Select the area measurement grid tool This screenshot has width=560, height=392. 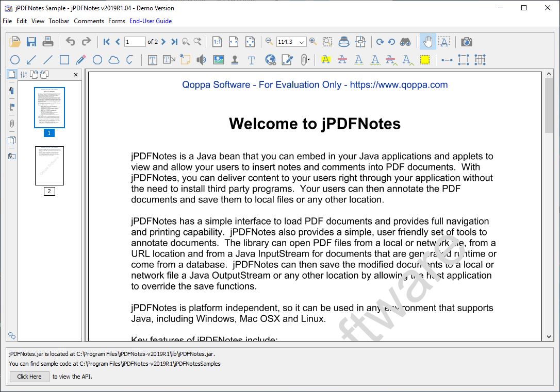coord(480,60)
